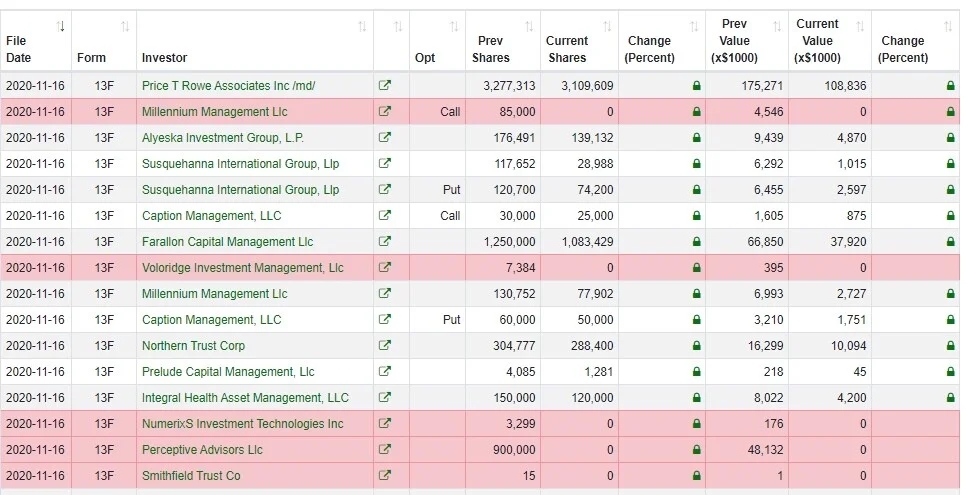
Task: Select Current Shares value 3,109,609
Action: (587, 86)
